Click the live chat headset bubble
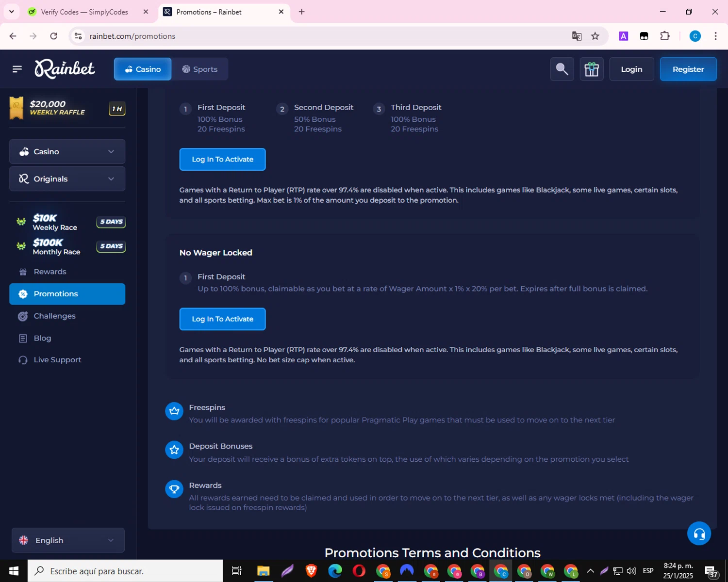Image resolution: width=728 pixels, height=582 pixels. [x=699, y=533]
